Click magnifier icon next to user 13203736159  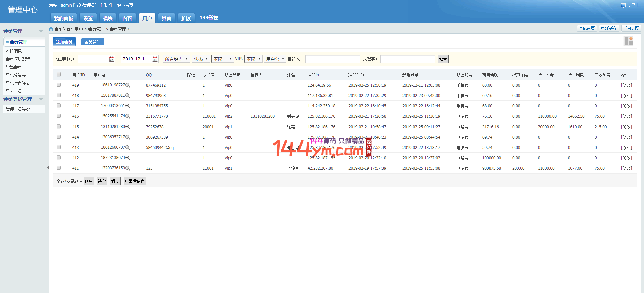coord(128,168)
